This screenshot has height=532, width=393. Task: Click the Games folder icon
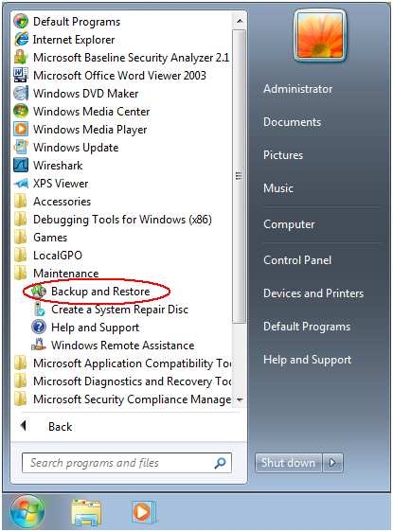(x=21, y=238)
